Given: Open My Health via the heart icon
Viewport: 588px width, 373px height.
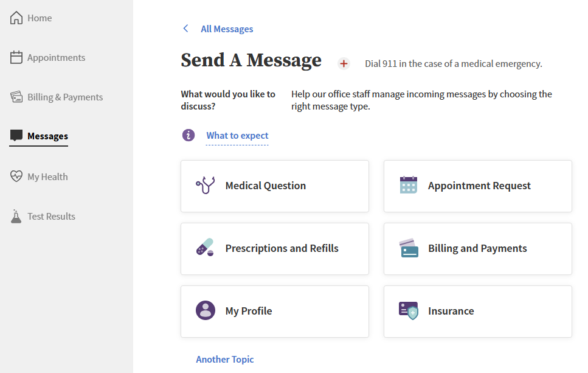Looking at the screenshot, I should (16, 176).
